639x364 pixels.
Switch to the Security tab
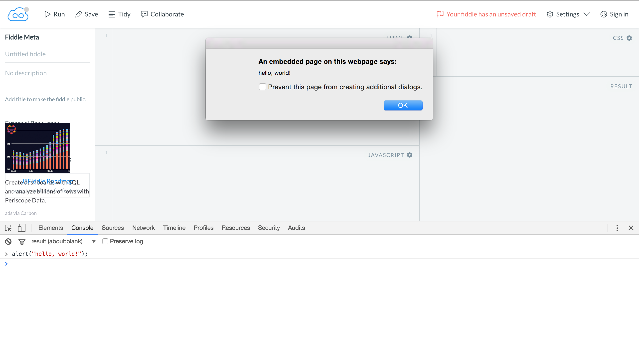pos(269,228)
